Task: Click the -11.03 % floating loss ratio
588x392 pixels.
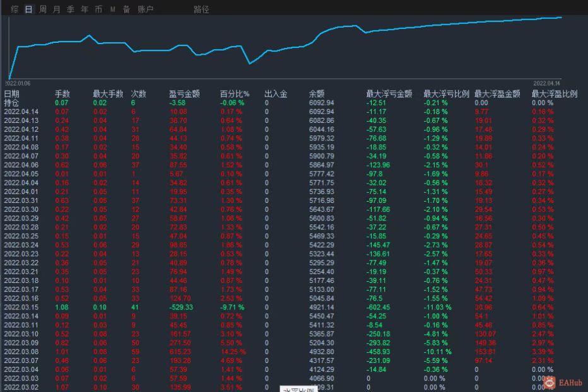Action: (x=438, y=308)
